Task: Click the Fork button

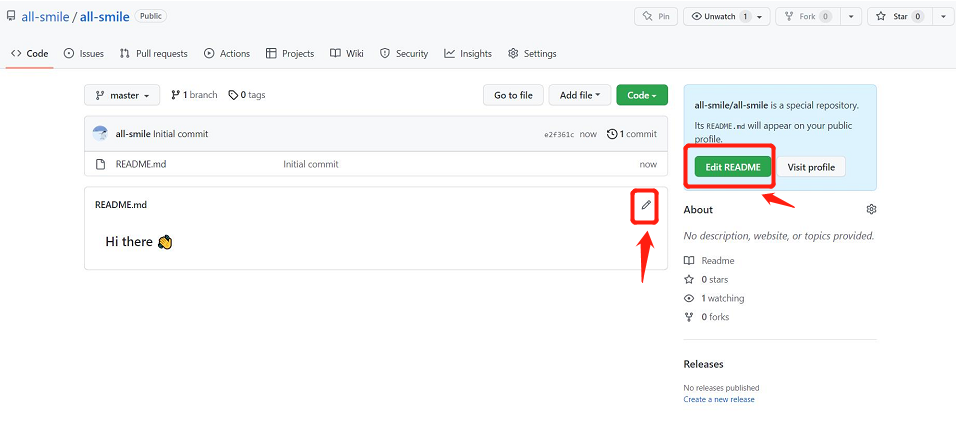Action: [x=808, y=17]
